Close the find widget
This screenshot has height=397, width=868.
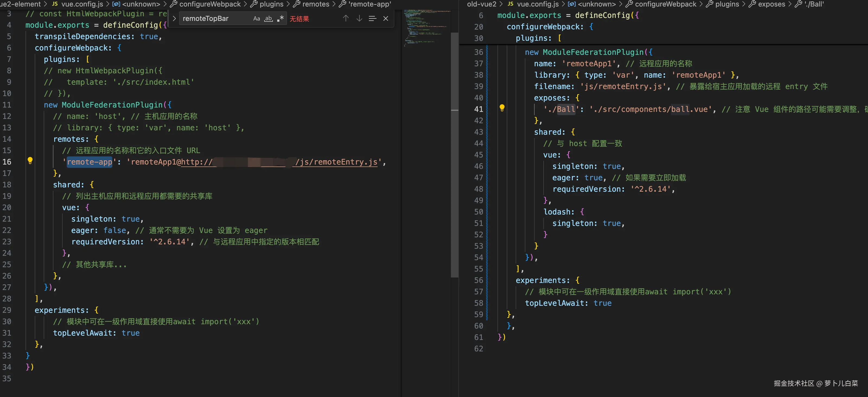(386, 18)
